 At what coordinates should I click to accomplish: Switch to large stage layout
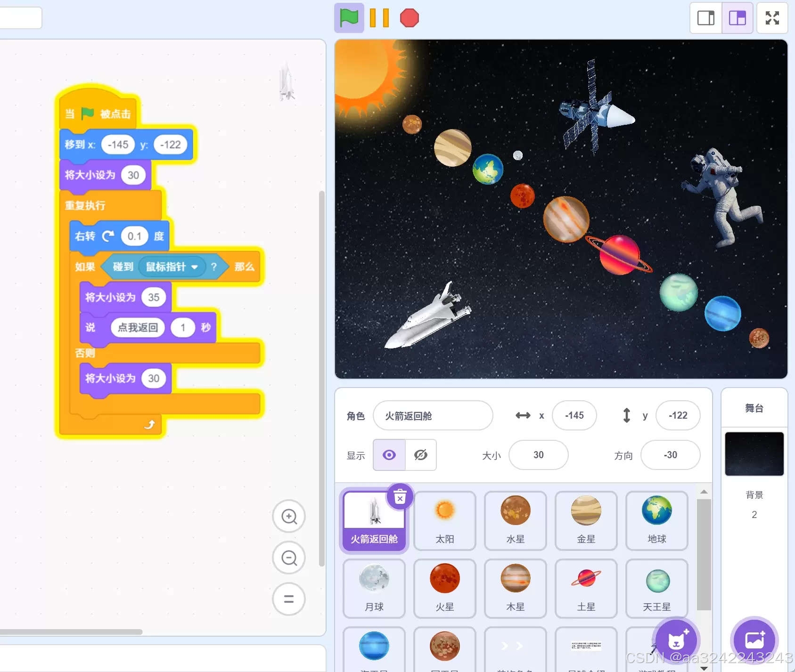(738, 18)
